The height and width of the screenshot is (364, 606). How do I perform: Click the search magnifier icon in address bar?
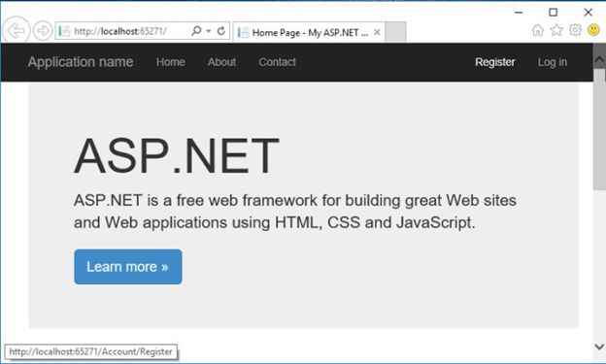coord(196,31)
